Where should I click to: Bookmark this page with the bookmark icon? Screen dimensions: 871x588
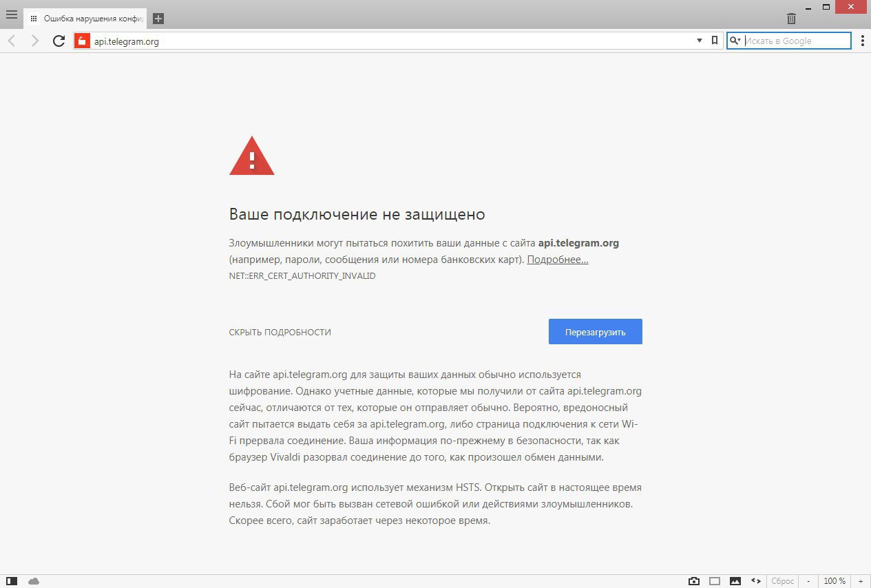715,41
